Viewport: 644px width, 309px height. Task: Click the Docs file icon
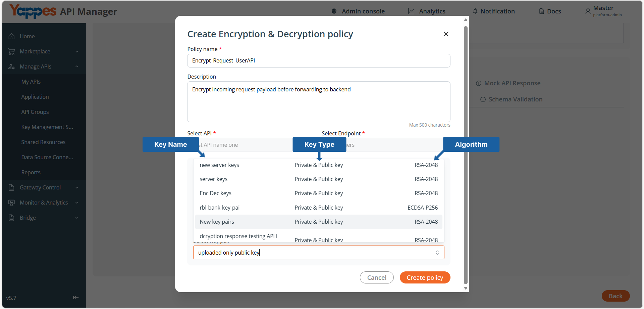tap(541, 11)
